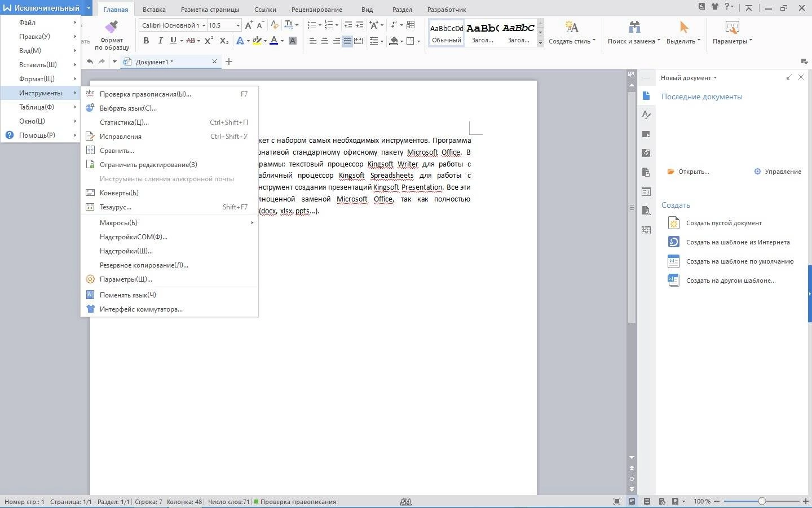This screenshot has width=812, height=508.
Task: Increase font size with the A+ icon
Action: point(249,25)
